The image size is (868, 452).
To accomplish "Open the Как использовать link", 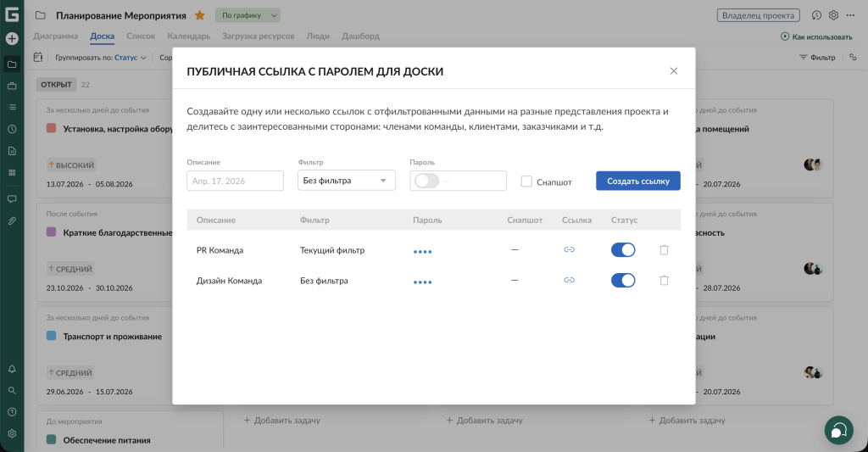I will click(816, 36).
